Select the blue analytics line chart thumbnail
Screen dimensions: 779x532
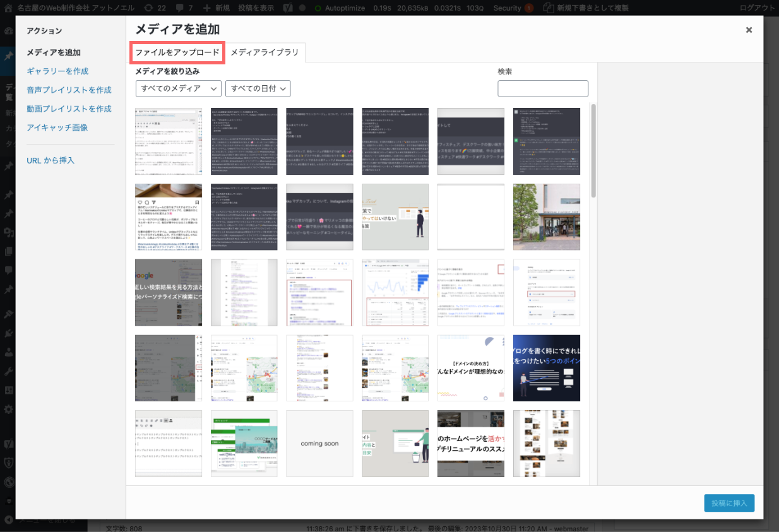pyautogui.click(x=395, y=292)
